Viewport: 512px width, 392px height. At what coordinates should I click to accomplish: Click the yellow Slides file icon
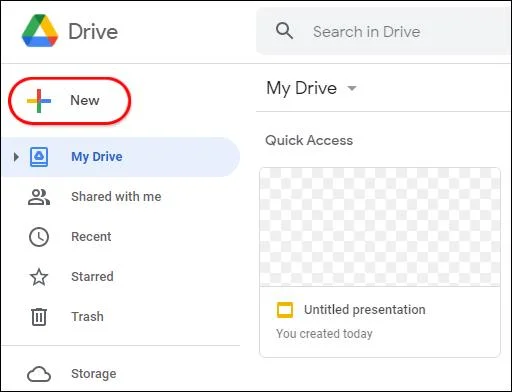pos(285,310)
